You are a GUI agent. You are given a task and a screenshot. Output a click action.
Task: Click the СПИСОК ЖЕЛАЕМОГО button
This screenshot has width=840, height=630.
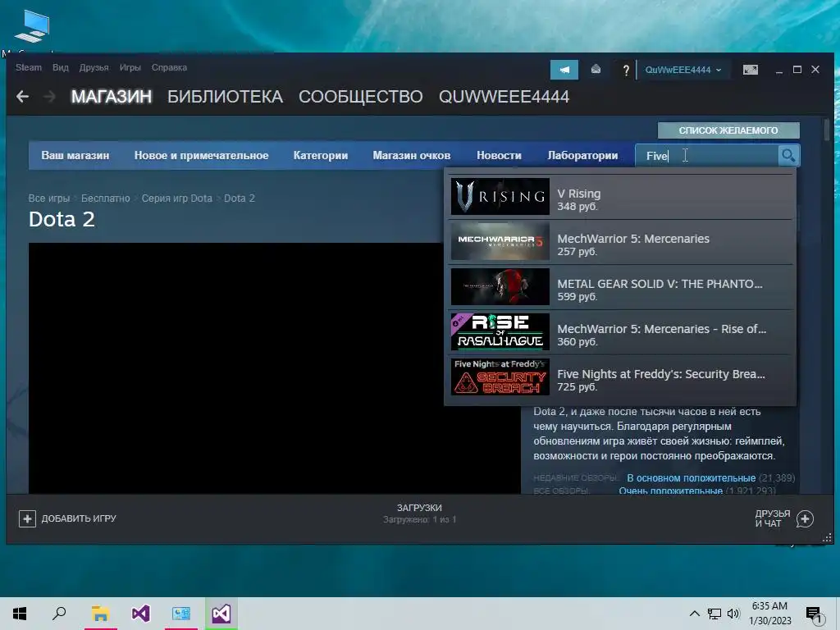tap(728, 130)
